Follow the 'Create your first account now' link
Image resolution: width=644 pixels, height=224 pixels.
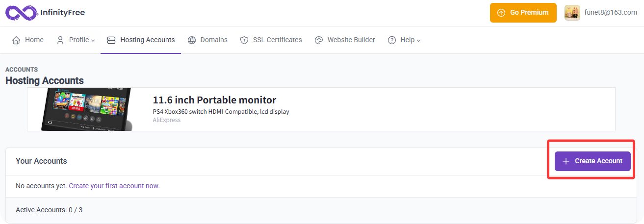114,186
